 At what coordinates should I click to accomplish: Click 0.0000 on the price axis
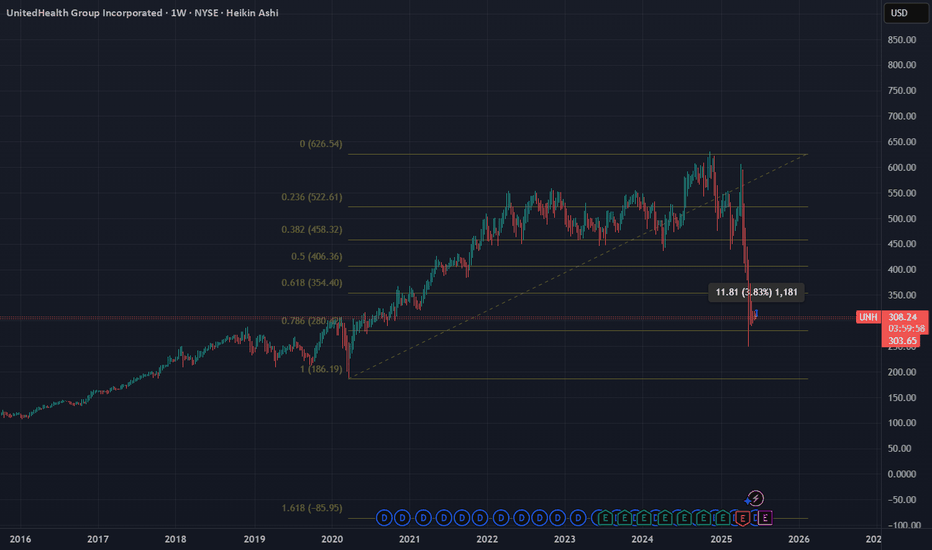pos(902,474)
